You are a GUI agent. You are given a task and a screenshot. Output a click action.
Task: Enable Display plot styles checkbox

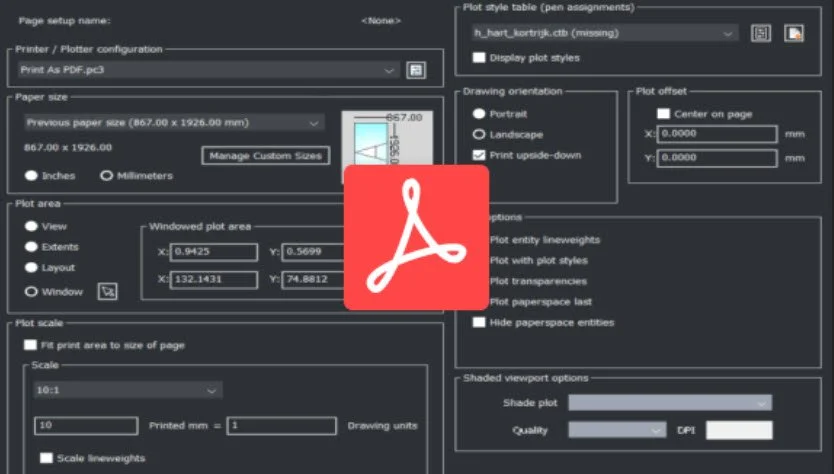pos(479,57)
